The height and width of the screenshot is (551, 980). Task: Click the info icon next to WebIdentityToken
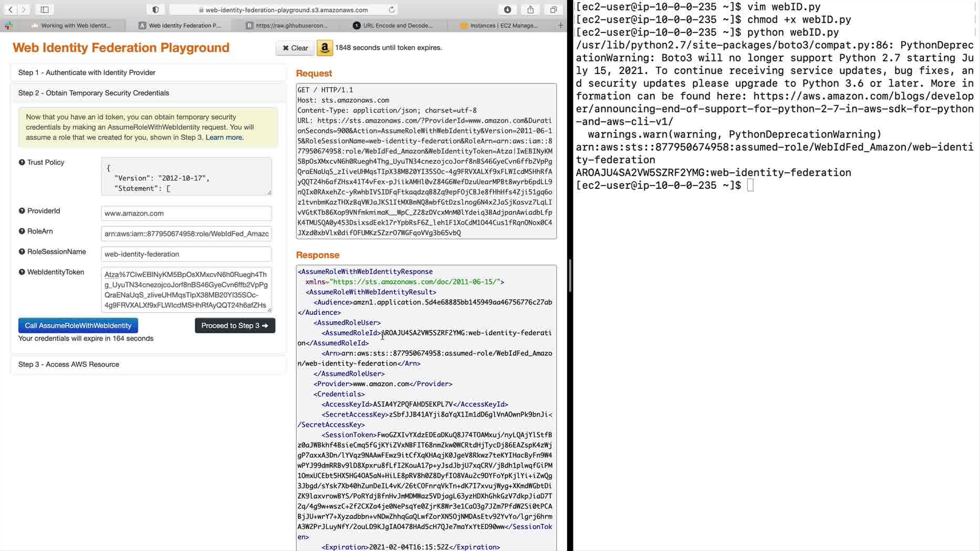[22, 272]
